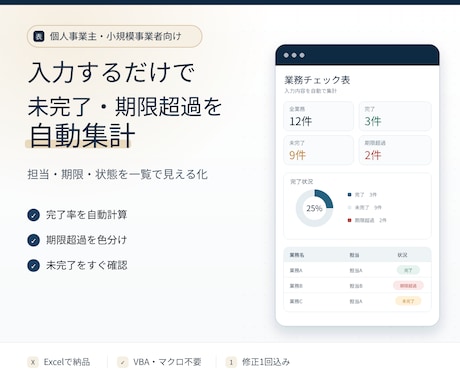The image size is (460, 380).
Task: Click the 完了率を自動計算 feature text
Action: point(87,215)
